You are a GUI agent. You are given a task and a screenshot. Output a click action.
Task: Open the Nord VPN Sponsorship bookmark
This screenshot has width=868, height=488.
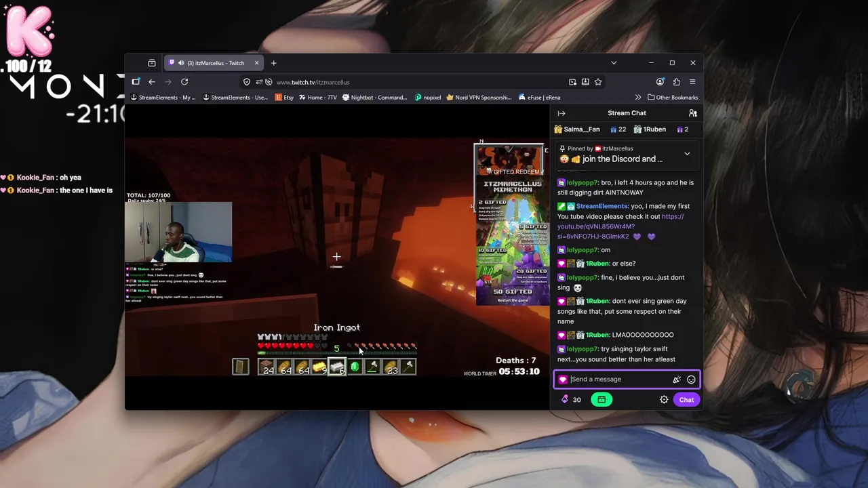click(479, 98)
